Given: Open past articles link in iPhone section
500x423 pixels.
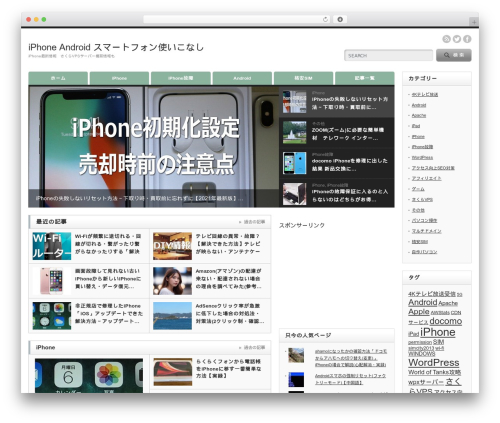Looking at the screenshot, I should (252, 347).
